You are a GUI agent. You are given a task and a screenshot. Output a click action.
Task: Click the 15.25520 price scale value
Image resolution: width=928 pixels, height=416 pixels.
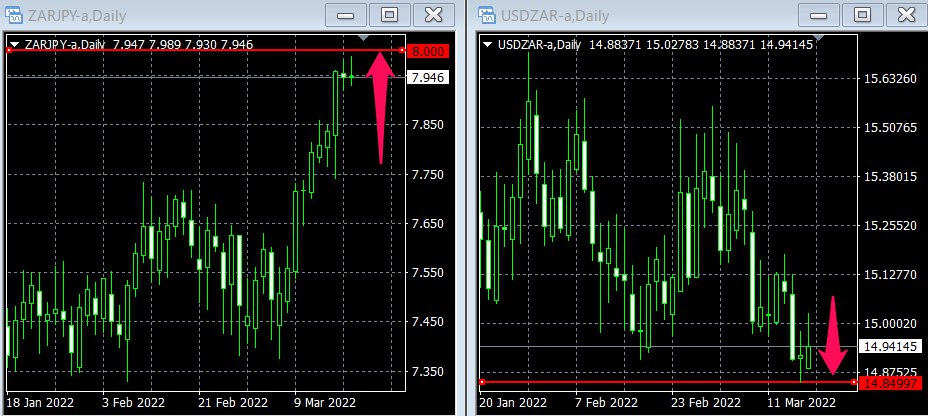click(890, 226)
